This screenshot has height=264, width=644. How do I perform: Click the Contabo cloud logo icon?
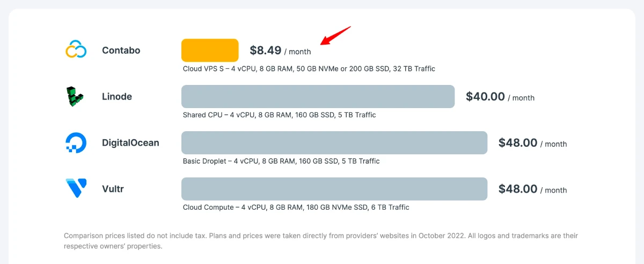[x=76, y=50]
